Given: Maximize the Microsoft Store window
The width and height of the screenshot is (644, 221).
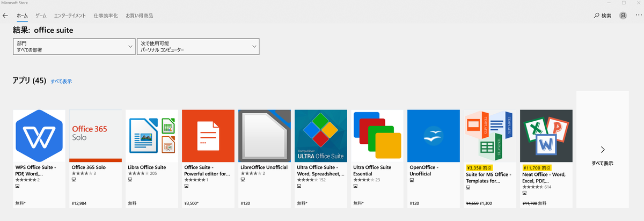Looking at the screenshot, I should 623,3.
